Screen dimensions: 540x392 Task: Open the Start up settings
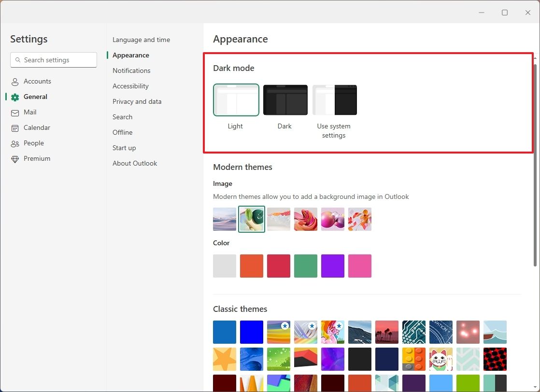click(124, 148)
